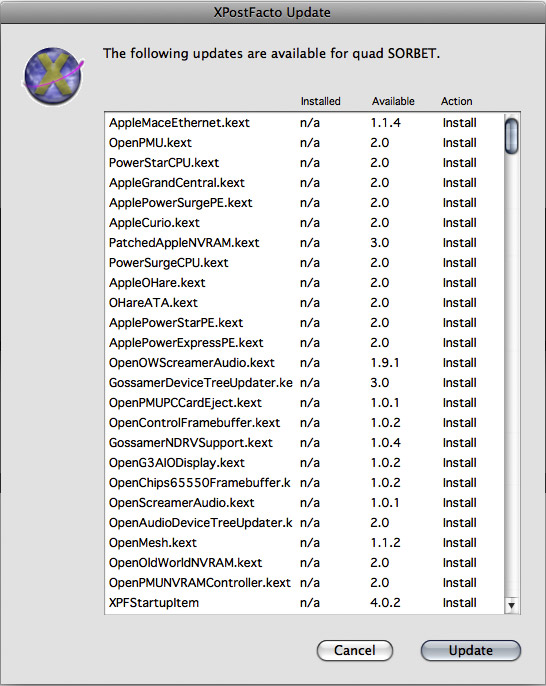546x686 pixels.
Task: Click version 1.9.1 for OpenOWScreamerAudio.kext
Action: (385, 363)
